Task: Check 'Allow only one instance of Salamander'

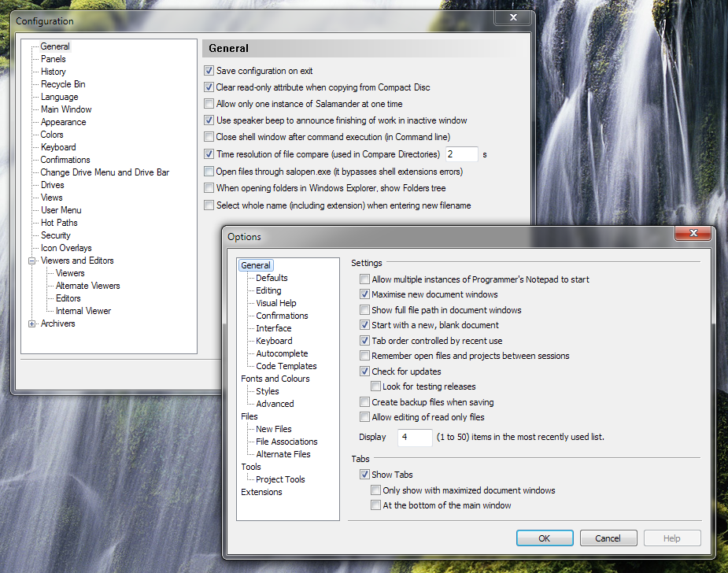Action: (x=209, y=104)
